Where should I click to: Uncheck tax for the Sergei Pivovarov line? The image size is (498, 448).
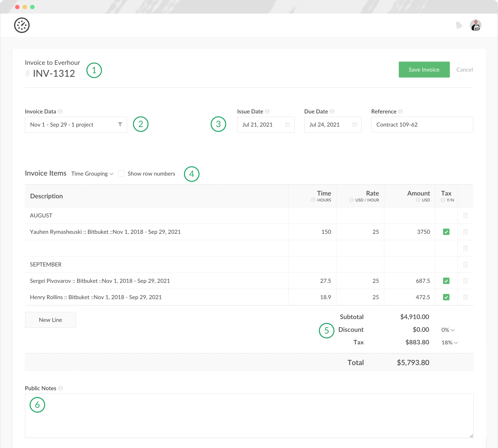(446, 281)
